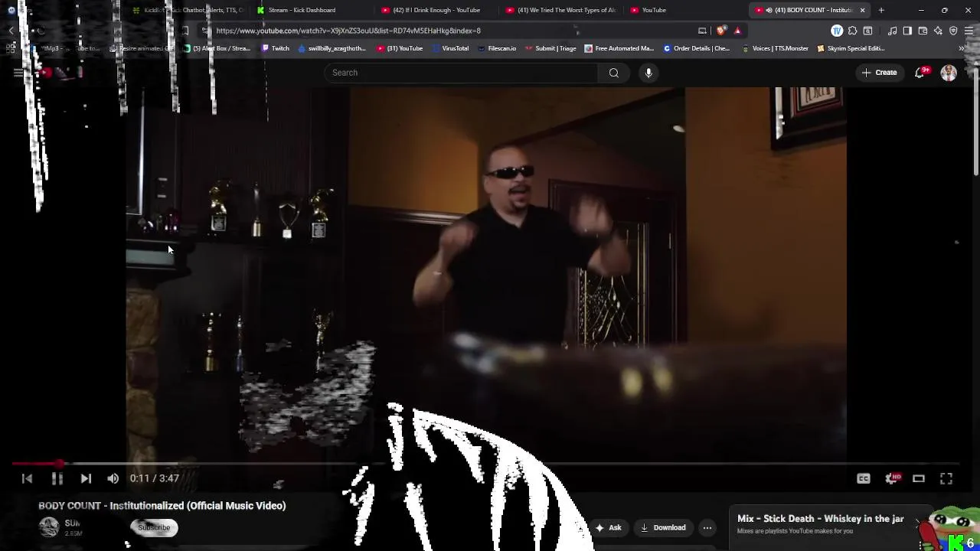The height and width of the screenshot is (551, 980).
Task: Open the Twitch bookmark
Action: tap(276, 48)
